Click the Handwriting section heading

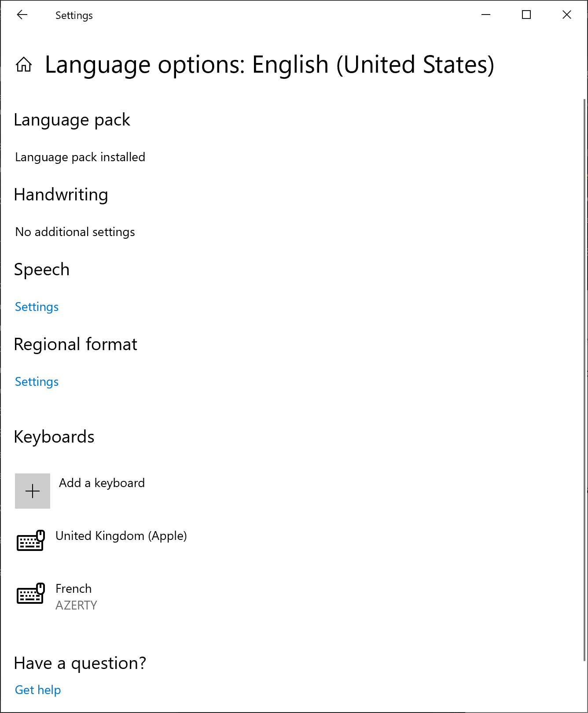[x=61, y=195]
